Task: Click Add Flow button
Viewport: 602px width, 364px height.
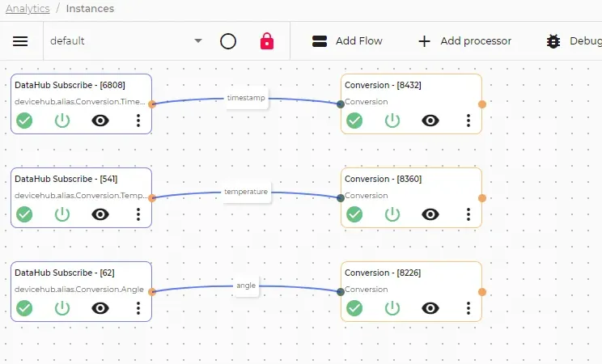Action: pos(347,41)
